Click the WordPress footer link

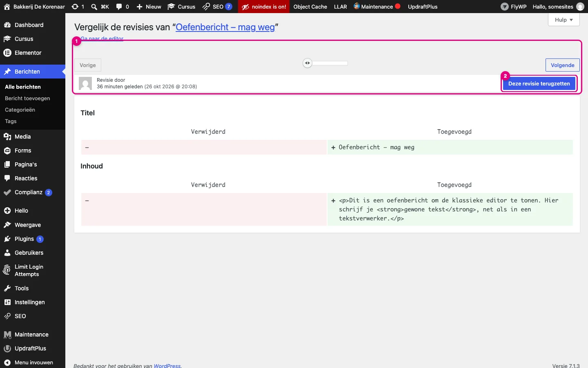[x=167, y=366]
